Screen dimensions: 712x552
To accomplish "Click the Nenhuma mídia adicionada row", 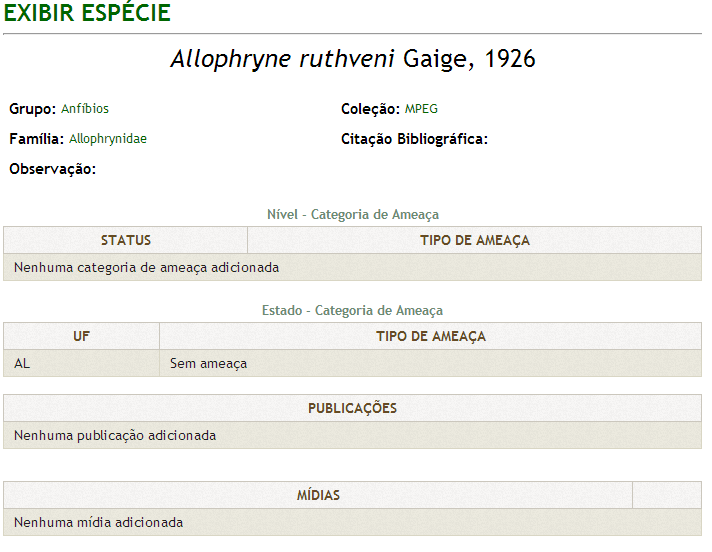I will point(352,522).
